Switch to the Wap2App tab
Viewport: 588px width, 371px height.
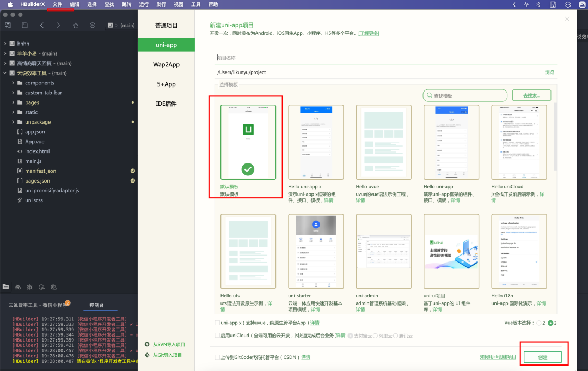click(166, 64)
